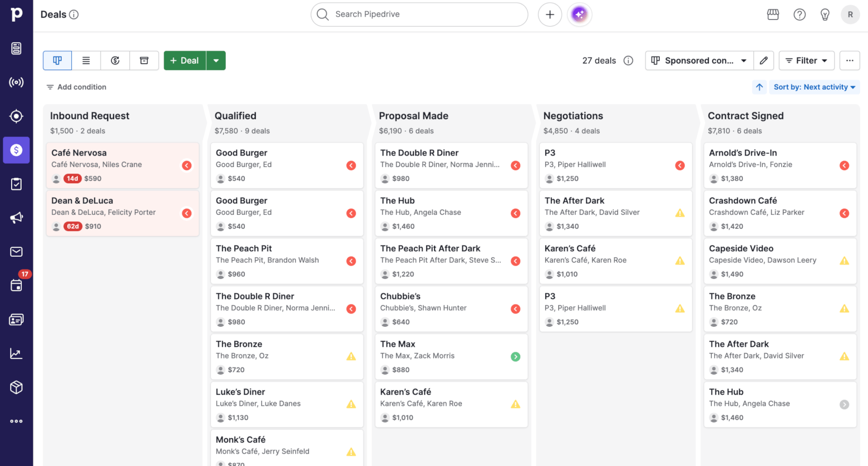Click overdue activity icon on Café Nervosa
This screenshot has height=466, width=868.
(x=187, y=165)
